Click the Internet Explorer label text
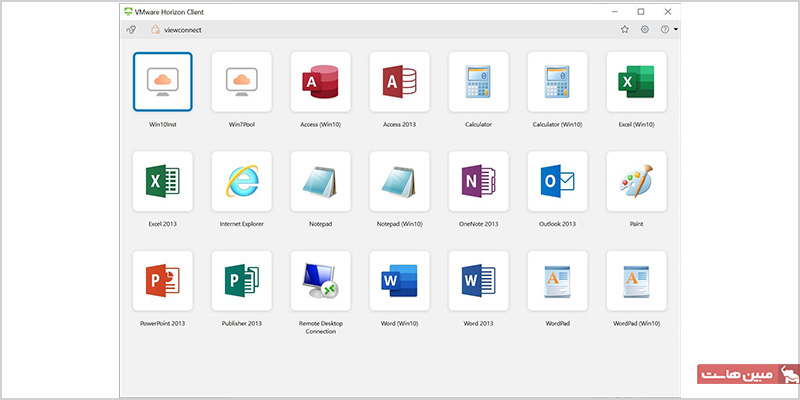The height and width of the screenshot is (400, 800). tap(241, 224)
